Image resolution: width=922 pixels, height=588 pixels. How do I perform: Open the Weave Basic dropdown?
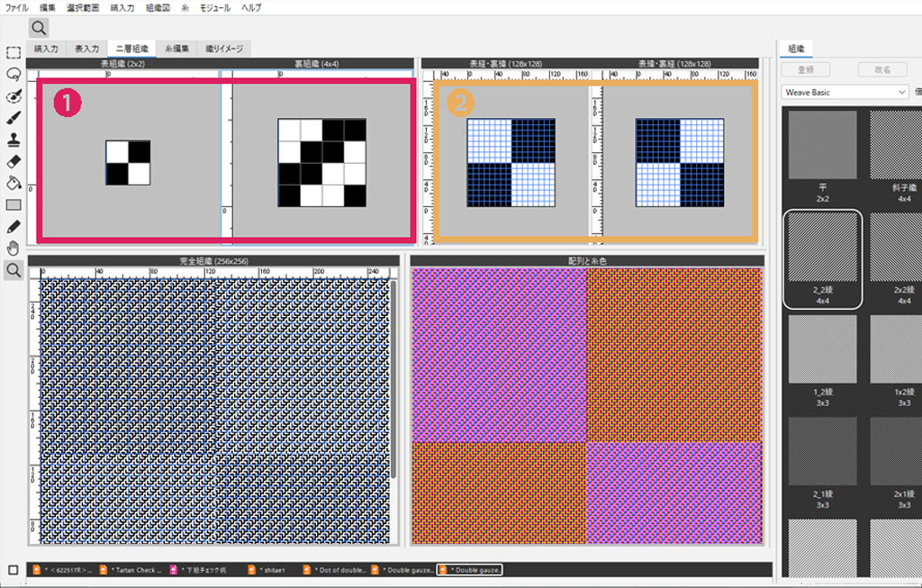click(845, 92)
